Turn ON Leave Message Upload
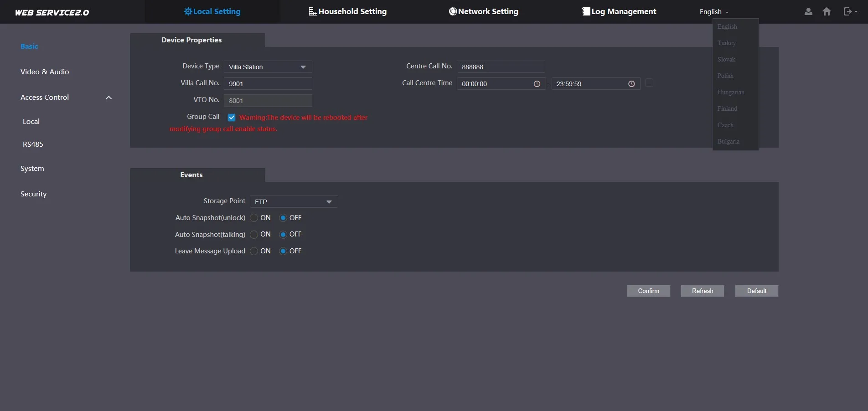Image resolution: width=868 pixels, height=411 pixels. click(x=254, y=251)
